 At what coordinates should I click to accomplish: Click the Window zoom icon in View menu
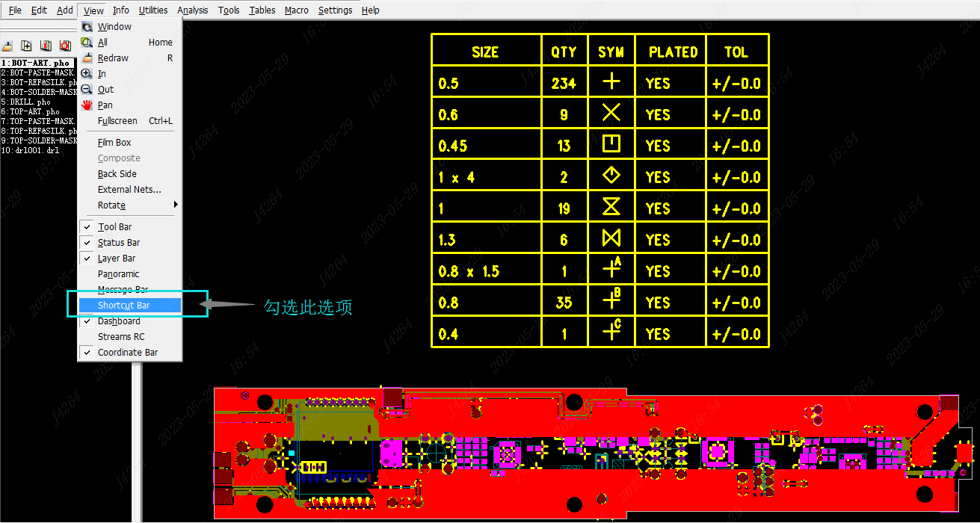coord(87,27)
